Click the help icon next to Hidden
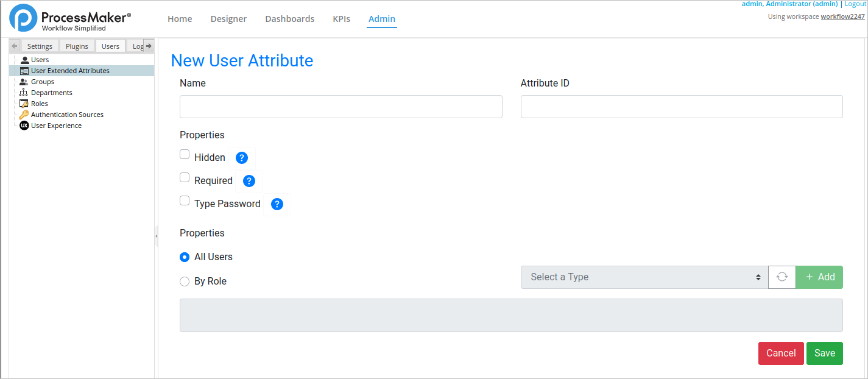Viewport: 868px width, 379px height. tap(242, 158)
